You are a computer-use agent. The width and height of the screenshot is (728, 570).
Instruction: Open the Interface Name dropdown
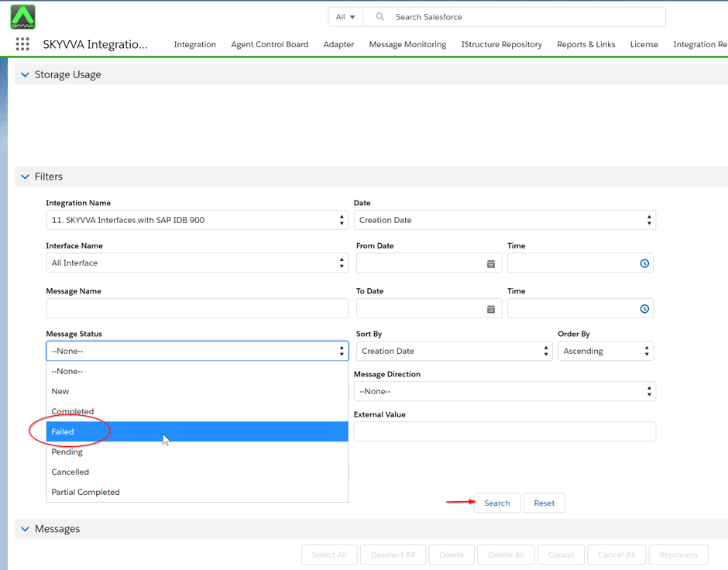point(197,263)
